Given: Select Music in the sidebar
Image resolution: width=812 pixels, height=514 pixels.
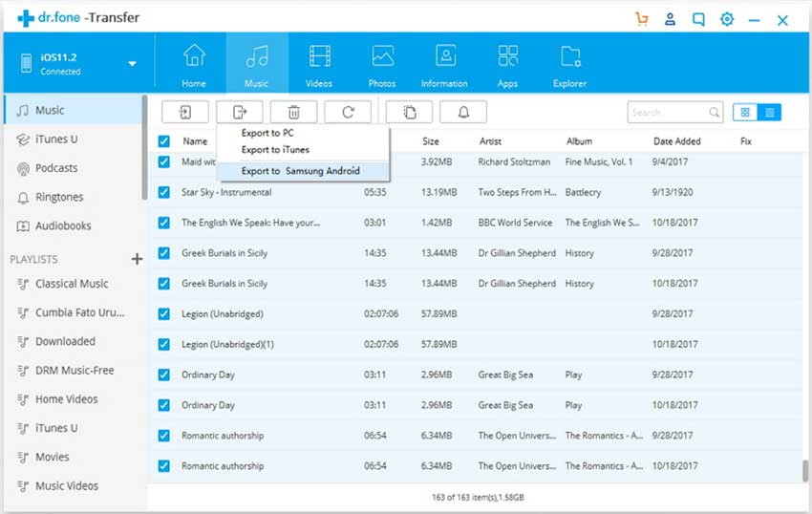Looking at the screenshot, I should pos(73,110).
